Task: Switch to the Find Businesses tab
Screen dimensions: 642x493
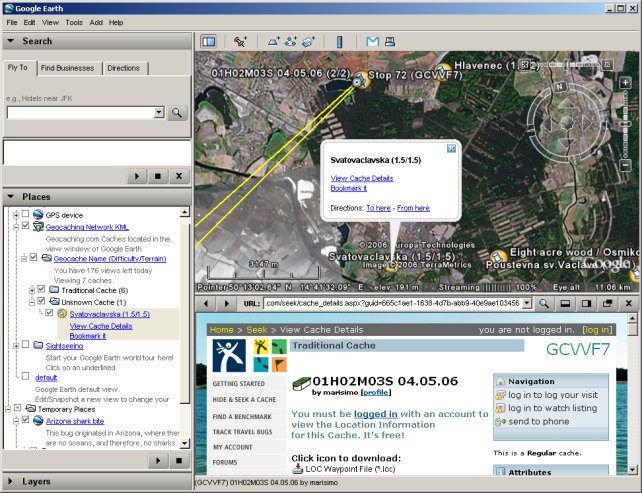Action: tap(67, 68)
